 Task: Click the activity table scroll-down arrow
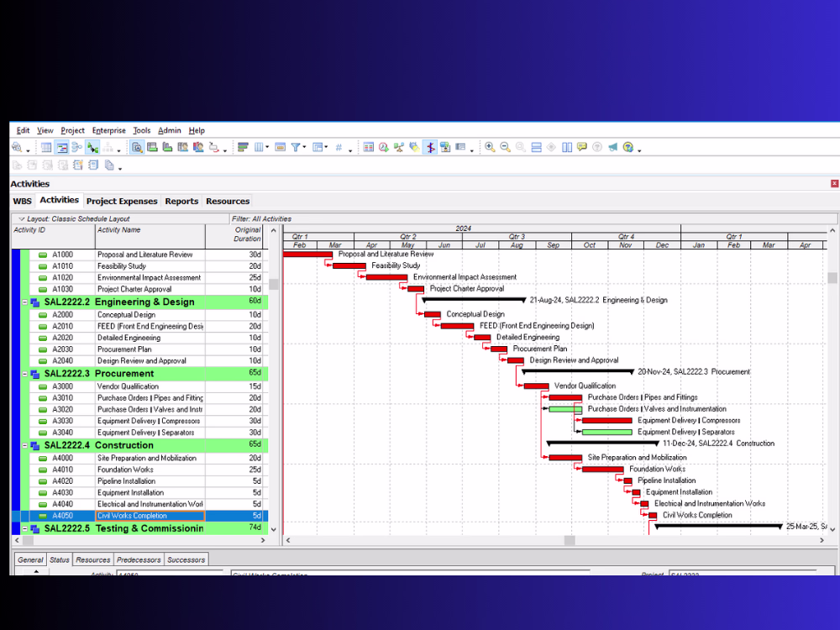274,529
